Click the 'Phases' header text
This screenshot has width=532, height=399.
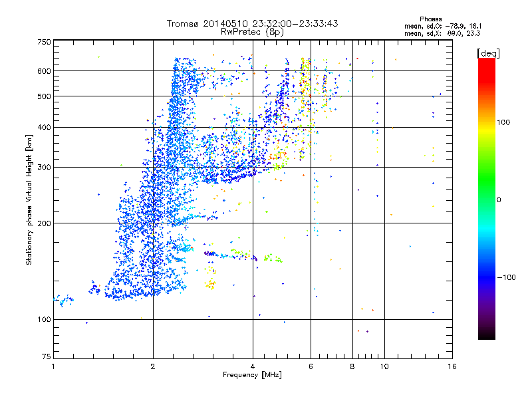pyautogui.click(x=430, y=19)
